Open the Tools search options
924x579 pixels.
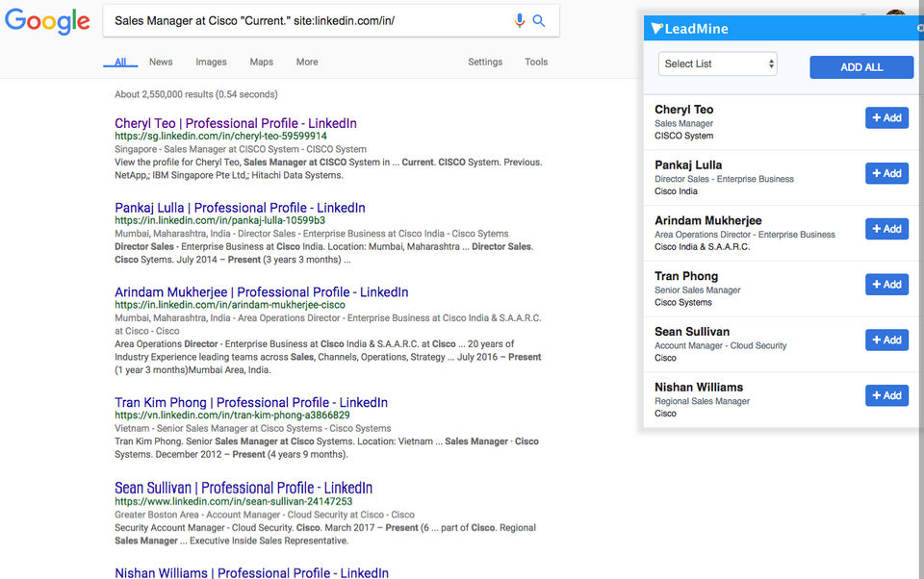point(536,62)
